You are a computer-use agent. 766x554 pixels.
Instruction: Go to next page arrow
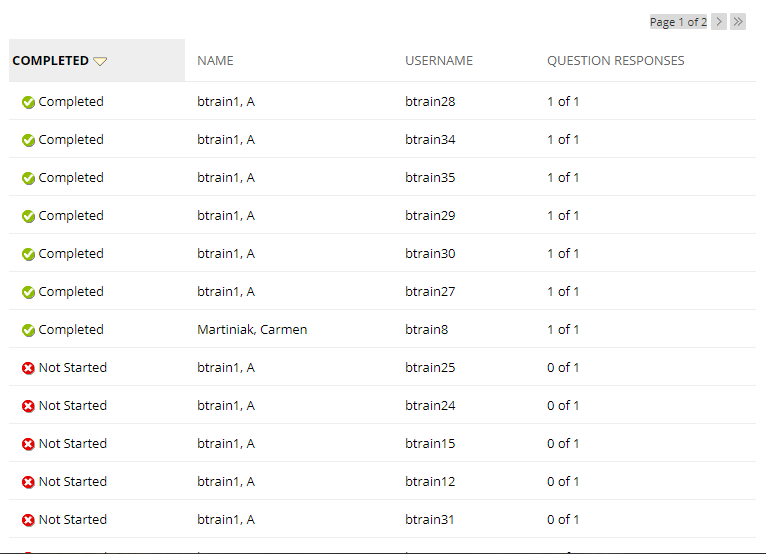(x=719, y=22)
